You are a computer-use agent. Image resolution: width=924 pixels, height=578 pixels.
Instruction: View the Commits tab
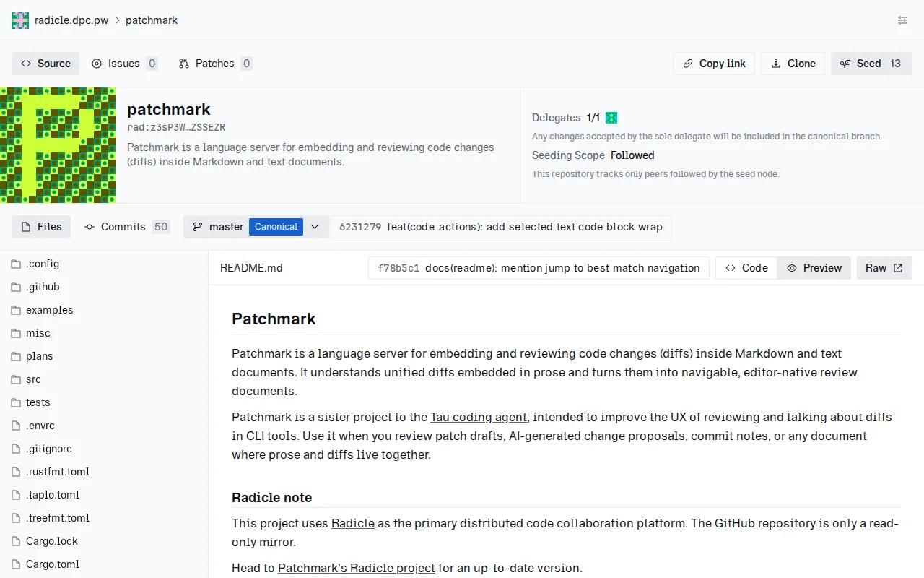pyautogui.click(x=126, y=227)
